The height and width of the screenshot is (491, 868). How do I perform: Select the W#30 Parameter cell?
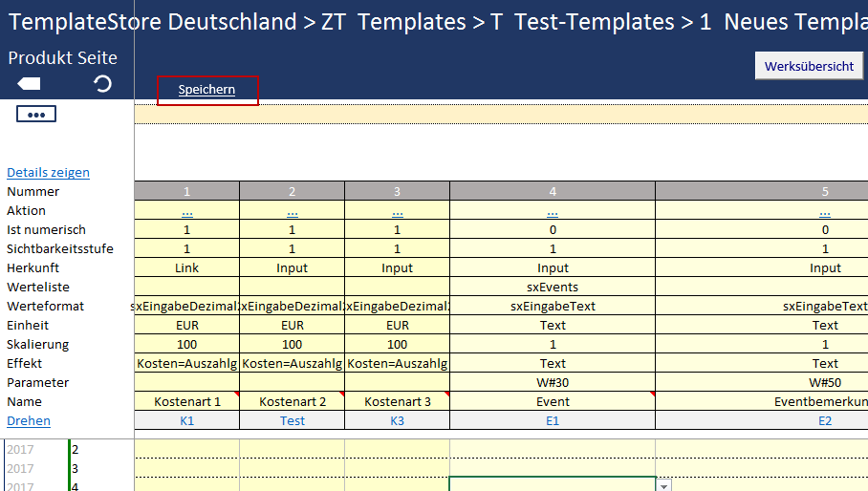click(x=553, y=383)
